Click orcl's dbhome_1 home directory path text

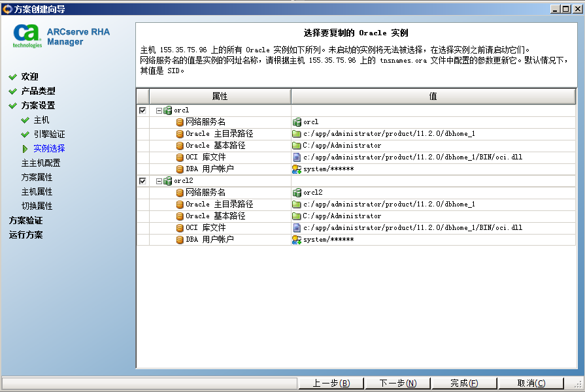pyautogui.click(x=389, y=134)
